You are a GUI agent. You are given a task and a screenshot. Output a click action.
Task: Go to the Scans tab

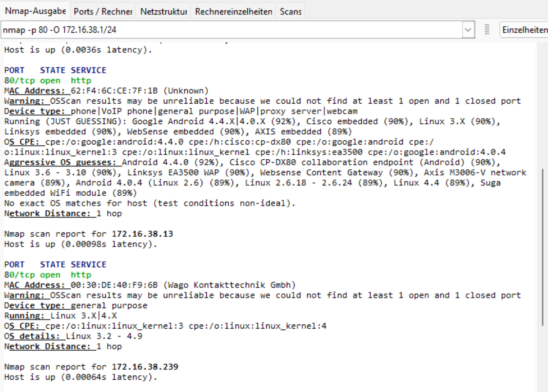tap(291, 11)
